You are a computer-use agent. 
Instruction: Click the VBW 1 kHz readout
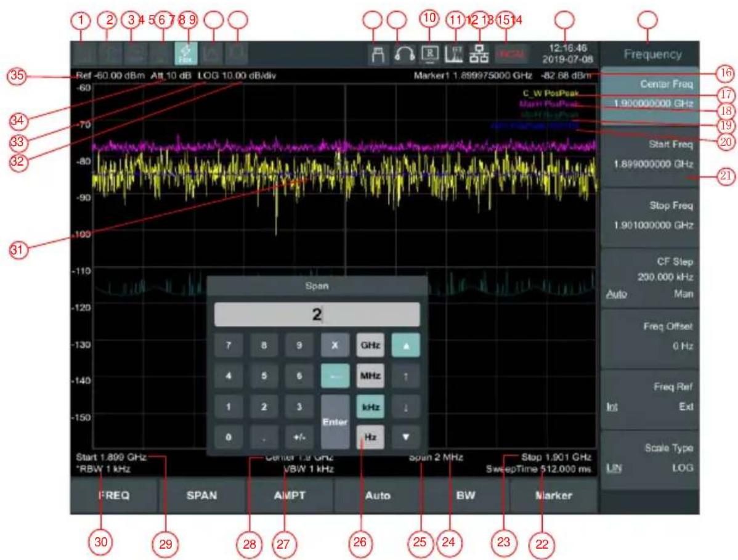309,469
